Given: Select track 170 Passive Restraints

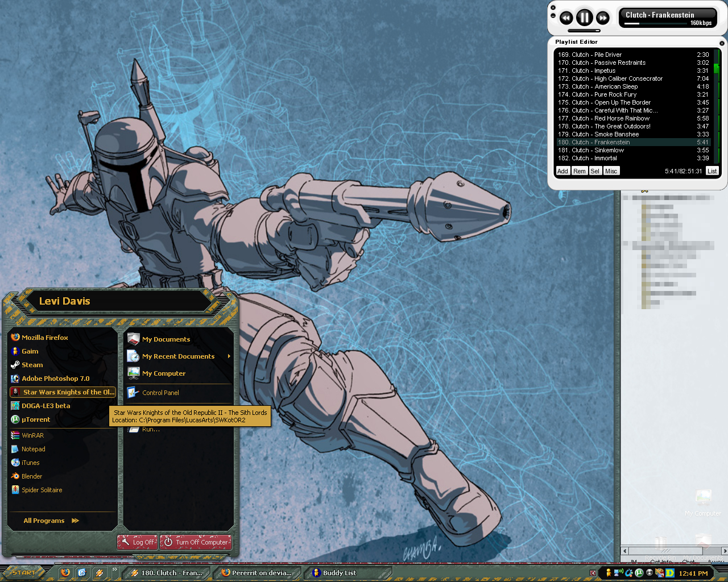Looking at the screenshot, I should coord(634,63).
